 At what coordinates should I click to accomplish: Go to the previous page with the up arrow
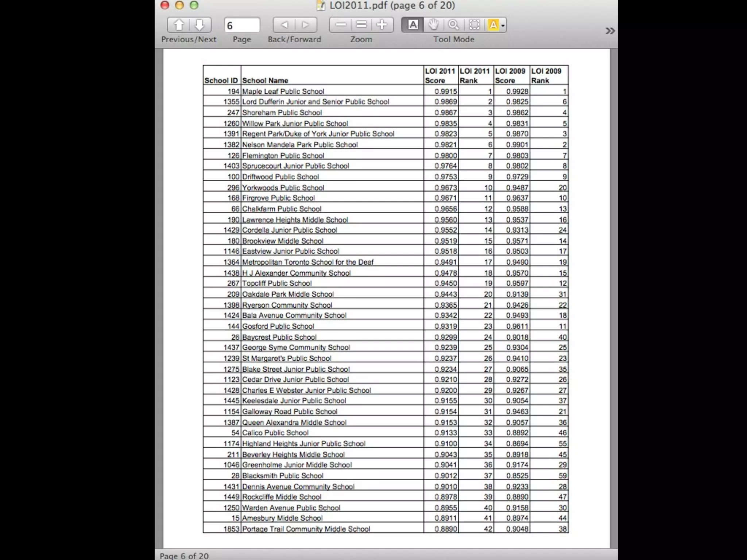[178, 25]
